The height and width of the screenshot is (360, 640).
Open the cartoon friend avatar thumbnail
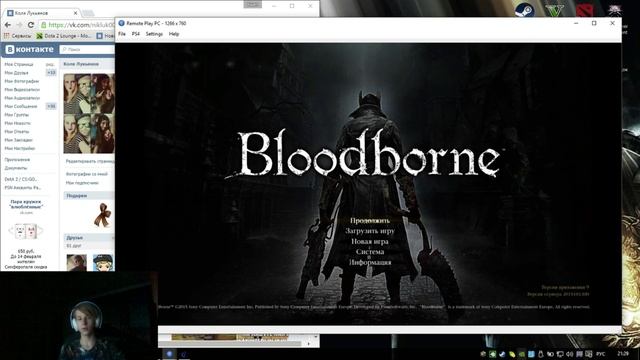click(103, 262)
